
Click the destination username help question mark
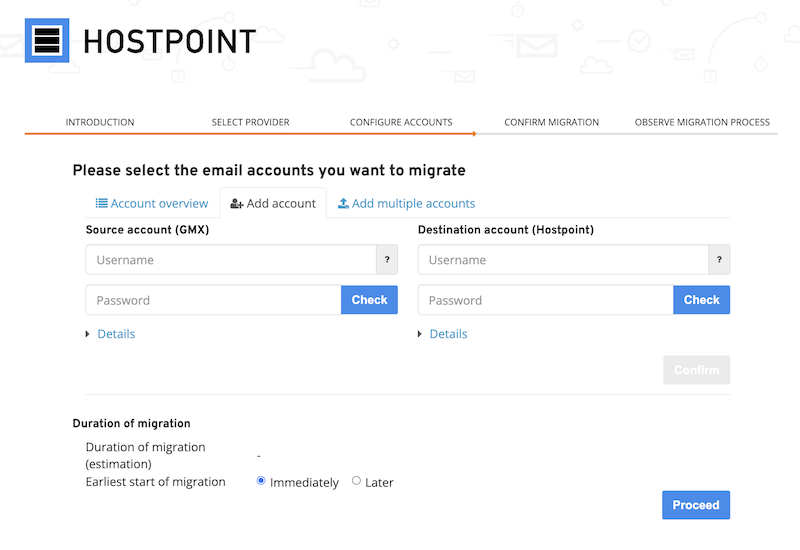tap(719, 260)
